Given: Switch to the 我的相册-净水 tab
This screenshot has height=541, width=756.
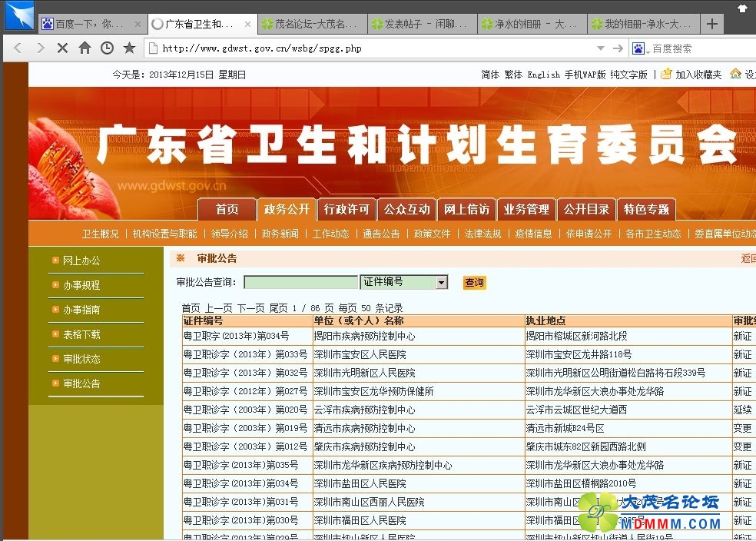Looking at the screenshot, I should pos(642,24).
